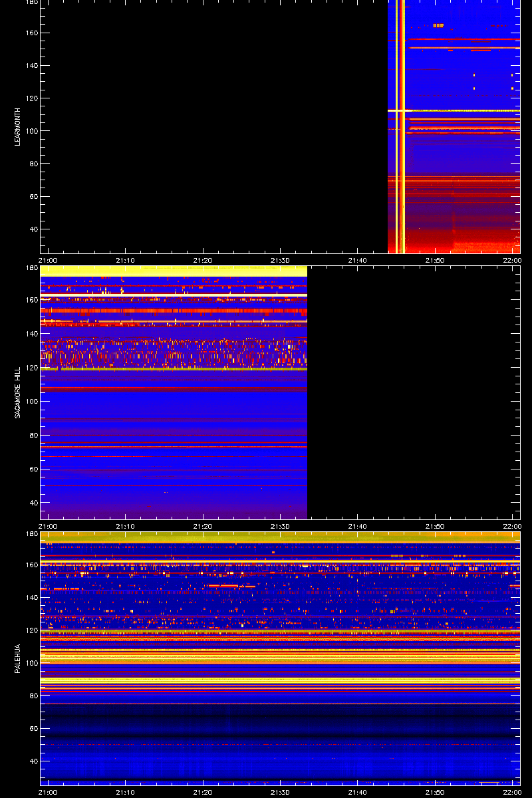Click the 180 frequency label on Sagamore Hill axis
The width and height of the screenshot is (532, 798).
33,268
